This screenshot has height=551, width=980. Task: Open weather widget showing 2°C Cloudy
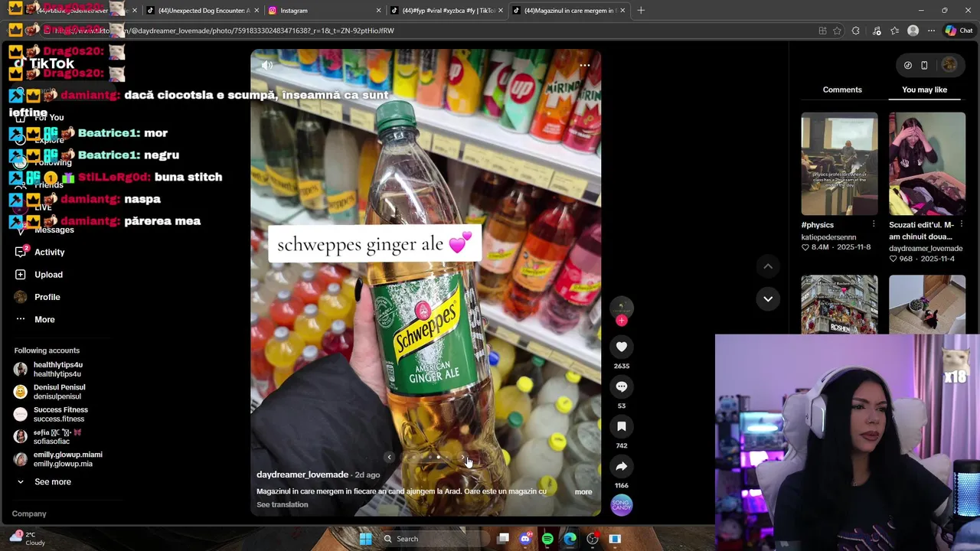[28, 539]
